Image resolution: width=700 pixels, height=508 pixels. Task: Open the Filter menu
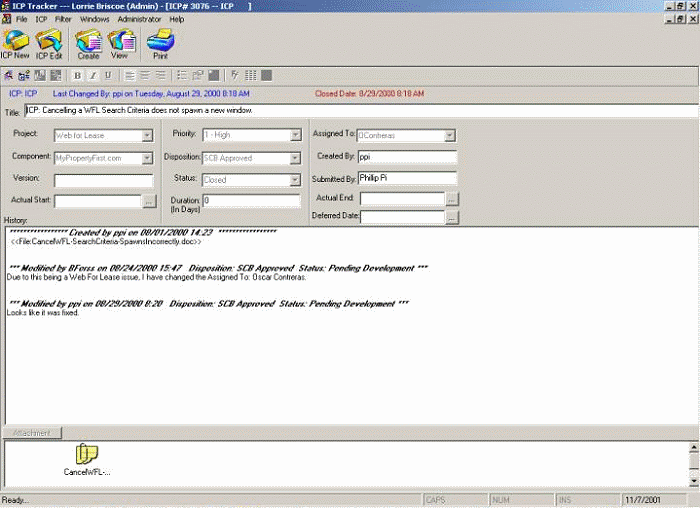tap(63, 19)
